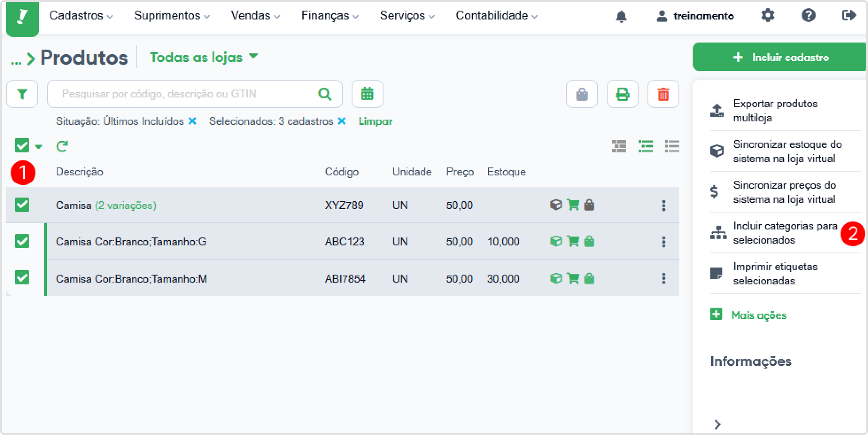Click the gray shopping bag toolbar button

point(582,94)
